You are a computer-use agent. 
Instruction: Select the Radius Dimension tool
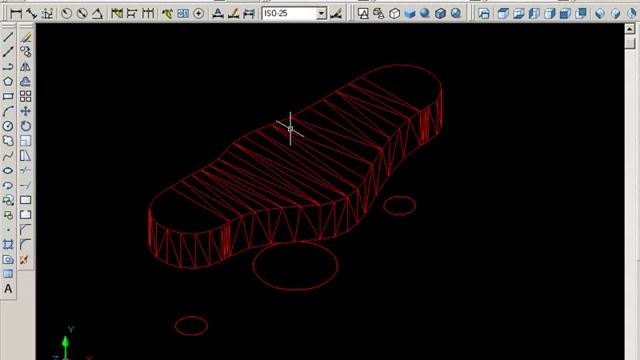tap(66, 13)
